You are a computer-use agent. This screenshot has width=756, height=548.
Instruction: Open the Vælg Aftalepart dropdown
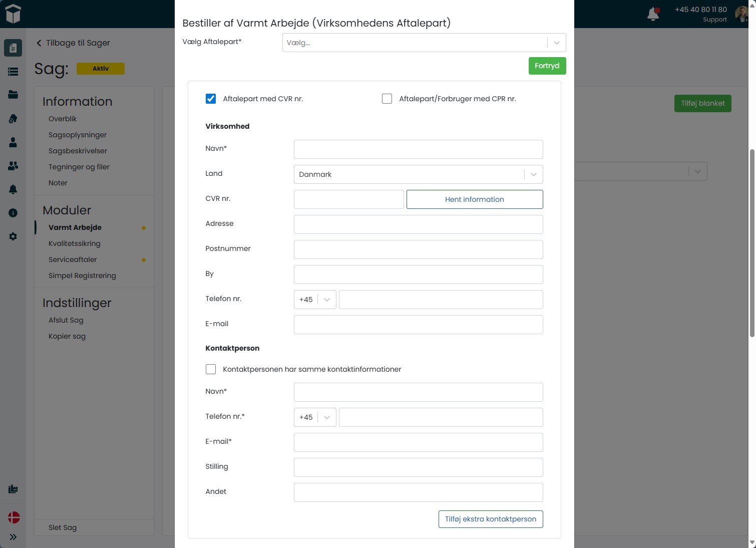[x=424, y=43]
